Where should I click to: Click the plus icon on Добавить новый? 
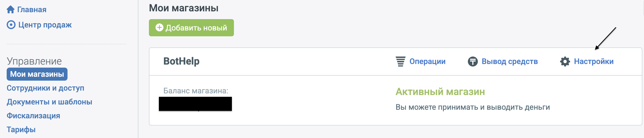[x=159, y=27]
